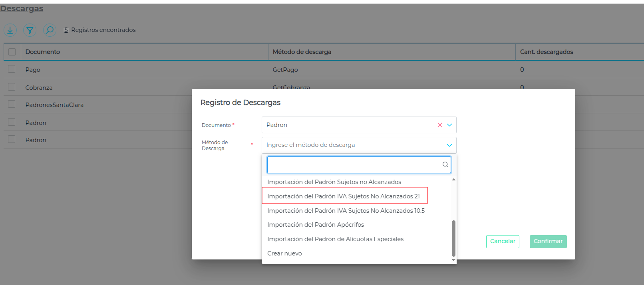
Task: Click the scrollbar down arrow in list
Action: pyautogui.click(x=453, y=260)
